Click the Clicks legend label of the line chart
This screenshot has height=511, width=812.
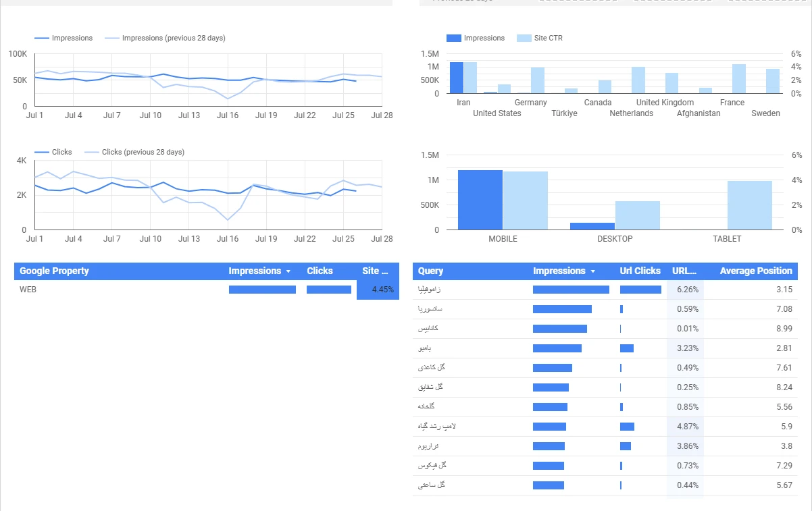(x=61, y=152)
